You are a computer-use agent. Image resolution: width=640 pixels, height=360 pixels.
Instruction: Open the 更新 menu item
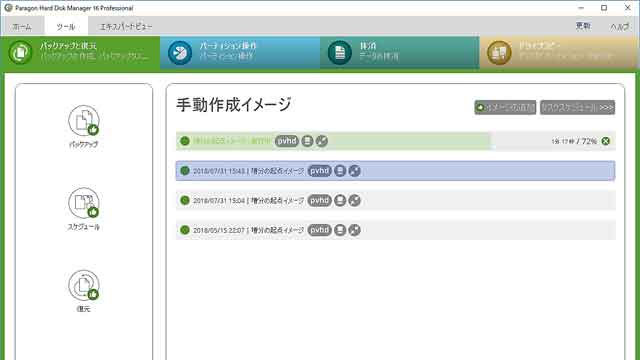click(583, 26)
